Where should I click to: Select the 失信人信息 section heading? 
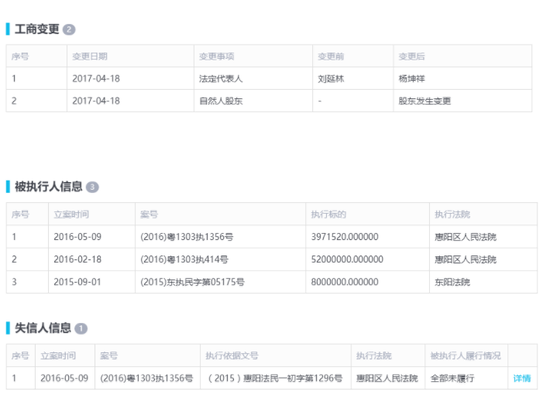43,328
